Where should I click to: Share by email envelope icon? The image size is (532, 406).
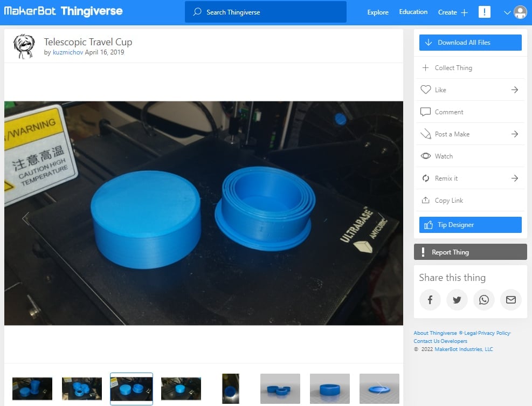click(511, 300)
